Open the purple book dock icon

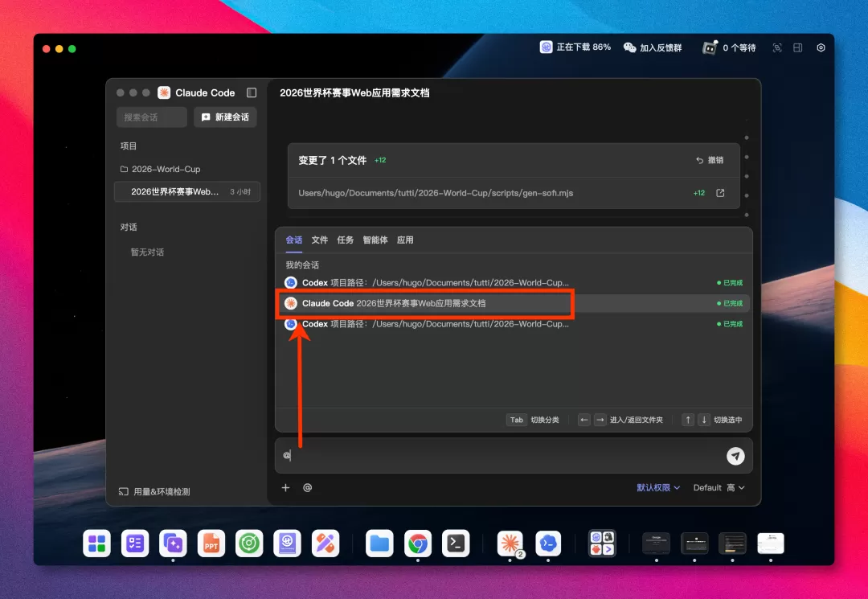tap(287, 543)
